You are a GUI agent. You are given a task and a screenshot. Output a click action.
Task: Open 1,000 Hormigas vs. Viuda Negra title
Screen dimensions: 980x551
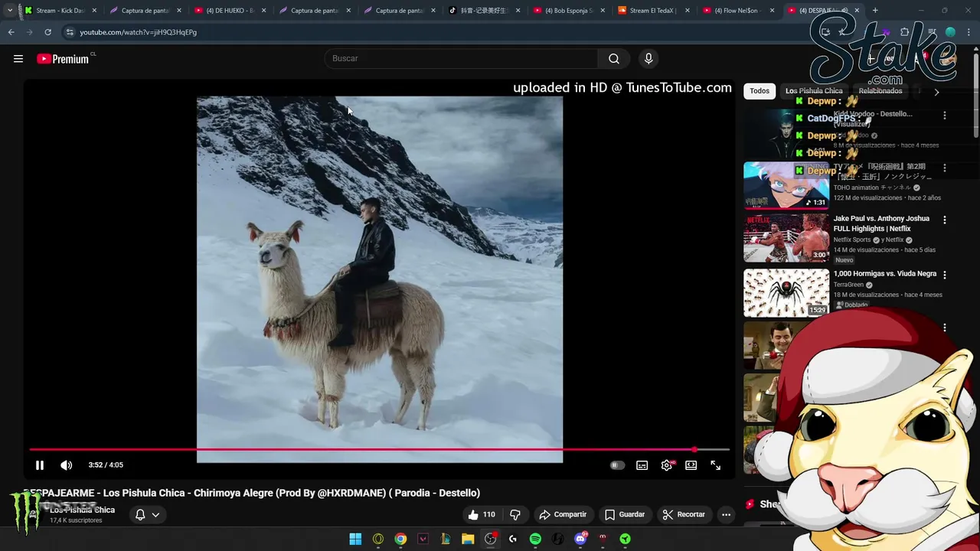coord(885,273)
